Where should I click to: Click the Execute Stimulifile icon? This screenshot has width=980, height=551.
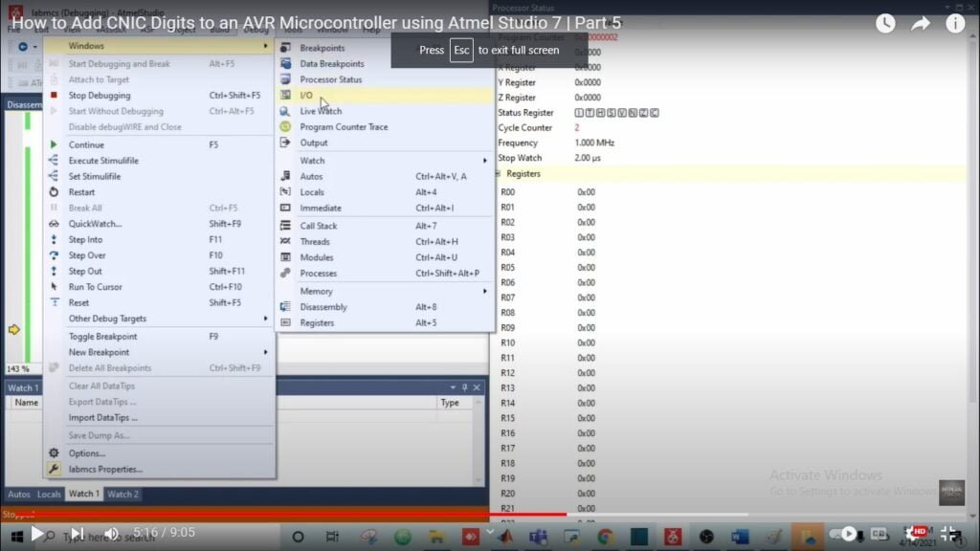point(54,161)
